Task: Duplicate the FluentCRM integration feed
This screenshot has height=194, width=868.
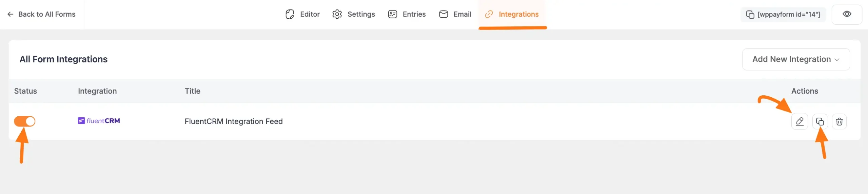Action: point(820,121)
